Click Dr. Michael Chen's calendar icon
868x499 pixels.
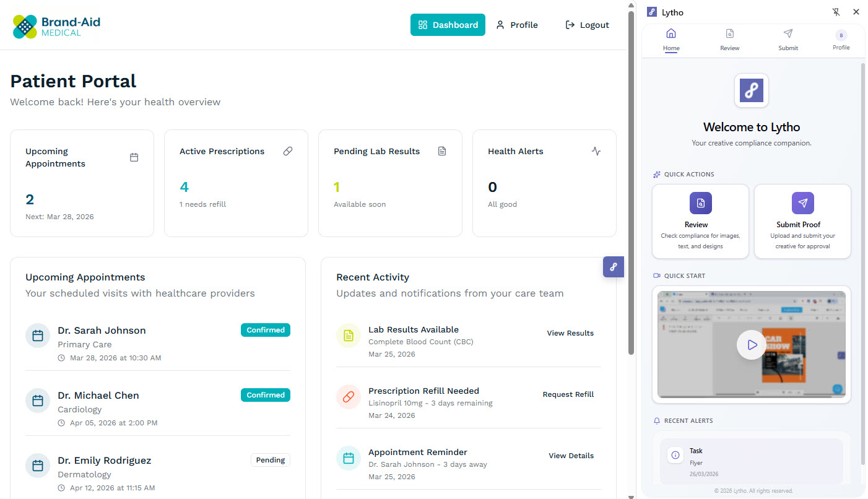tap(38, 401)
